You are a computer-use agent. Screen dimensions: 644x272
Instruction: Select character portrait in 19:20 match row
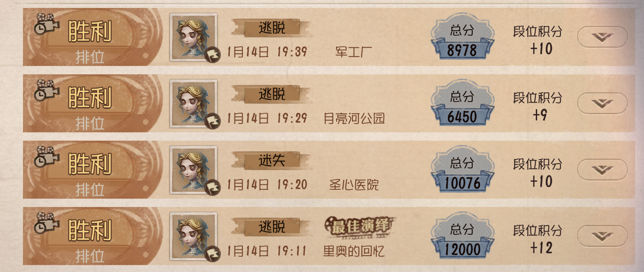[x=193, y=170]
